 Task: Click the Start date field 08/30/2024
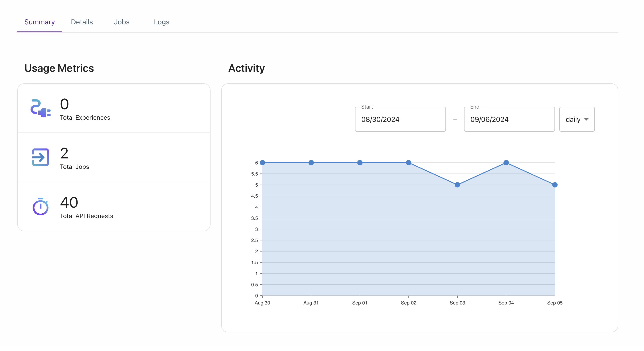click(400, 119)
